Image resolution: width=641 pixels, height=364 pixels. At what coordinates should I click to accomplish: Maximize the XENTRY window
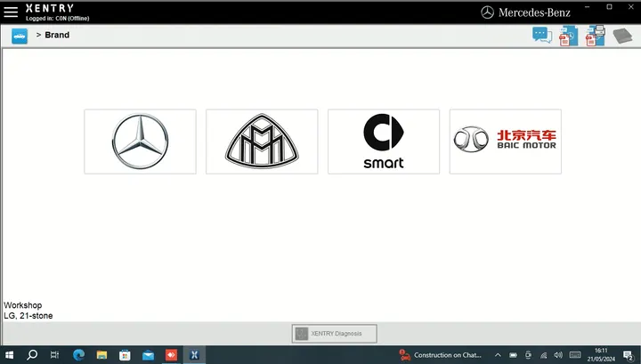pos(609,7)
